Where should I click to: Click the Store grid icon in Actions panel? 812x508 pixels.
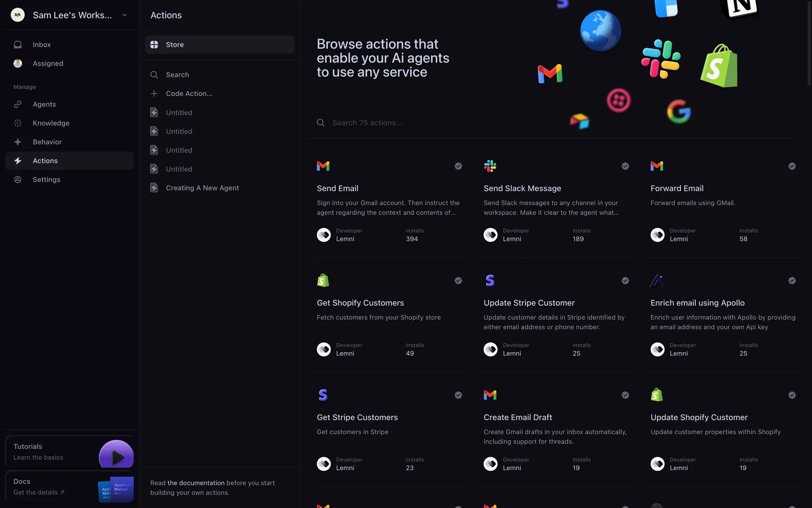[x=154, y=45]
